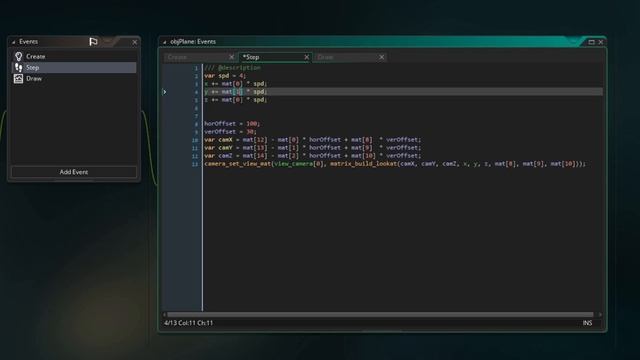Viewport: 640px width, 360px height.
Task: Click the 'var camZ' code line
Action: pos(312,156)
